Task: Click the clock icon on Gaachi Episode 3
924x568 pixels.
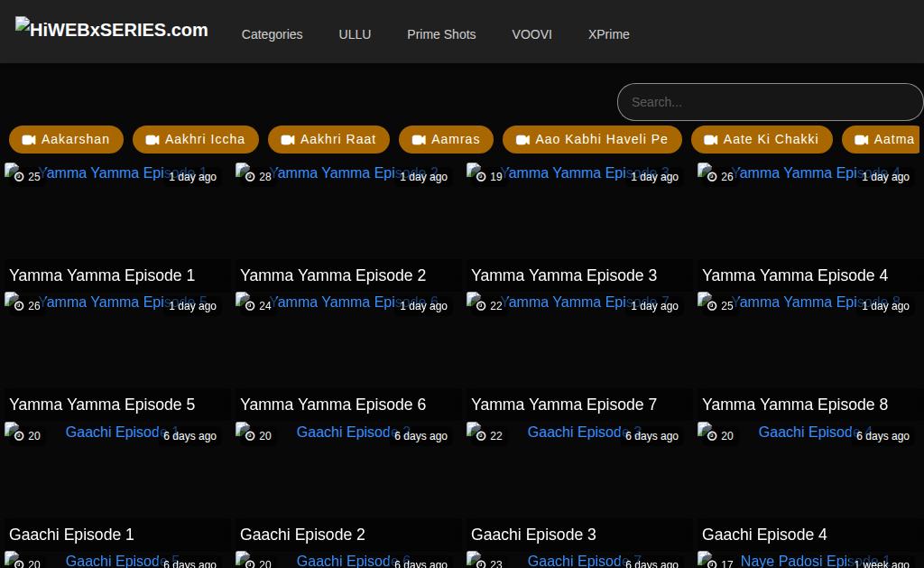Action: tap(481, 436)
